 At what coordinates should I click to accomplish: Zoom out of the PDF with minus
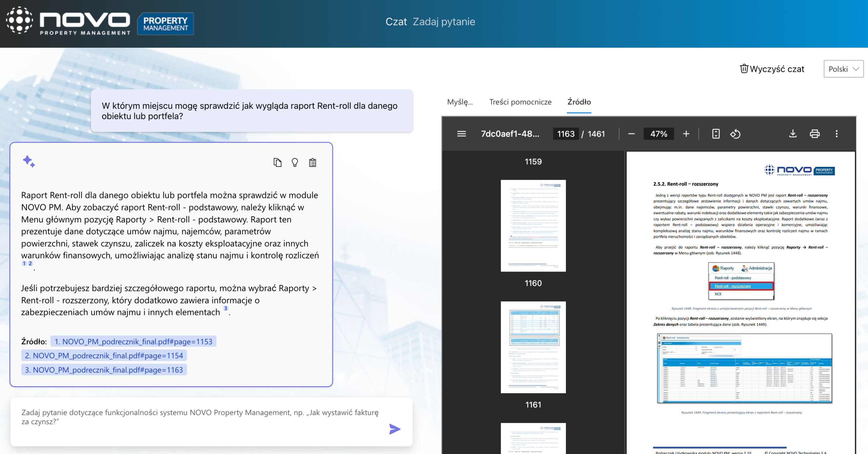pos(631,134)
